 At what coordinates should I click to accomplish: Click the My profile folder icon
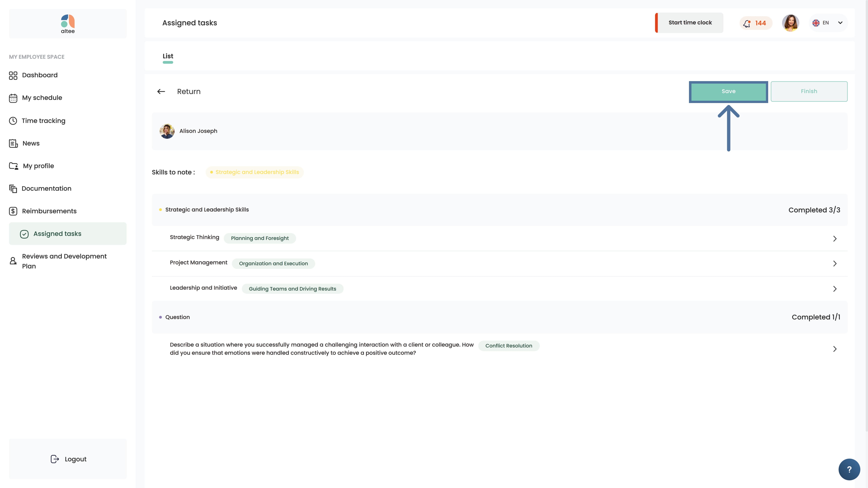point(13,166)
